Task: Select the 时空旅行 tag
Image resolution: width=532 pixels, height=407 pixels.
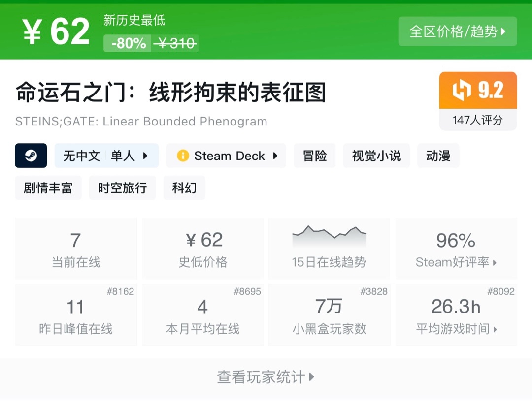Action: tap(122, 188)
